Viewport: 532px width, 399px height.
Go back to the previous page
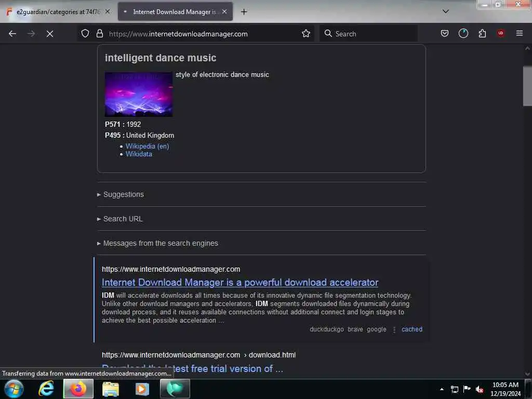[12, 34]
